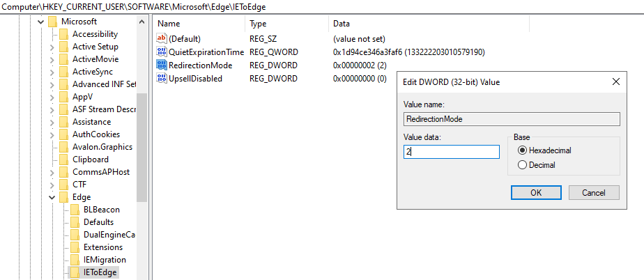Collapse the Edge key

[52, 198]
